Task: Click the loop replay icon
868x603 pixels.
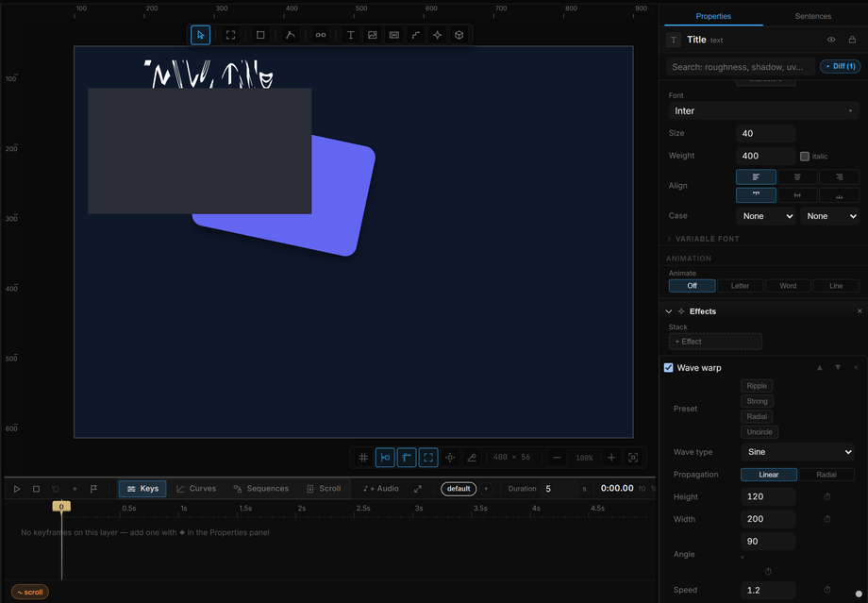Action: (x=56, y=489)
